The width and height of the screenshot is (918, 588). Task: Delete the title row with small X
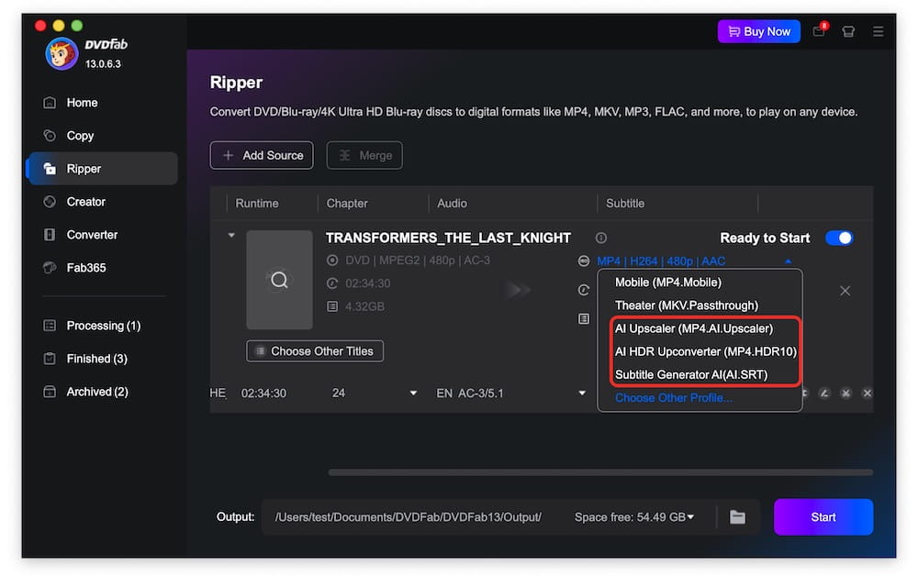click(x=868, y=394)
